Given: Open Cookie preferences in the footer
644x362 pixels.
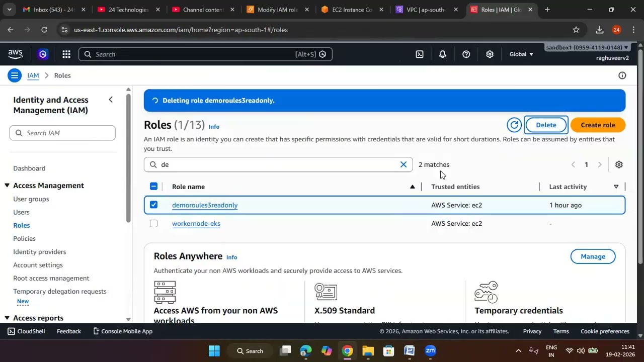Looking at the screenshot, I should (x=605, y=331).
